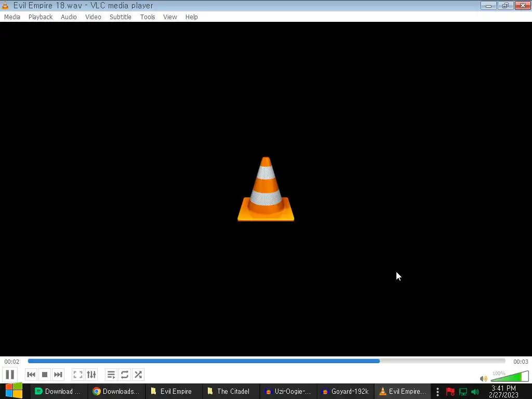Switch to Uzi-Oogie taskbar item
The height and width of the screenshot is (399, 532).
click(x=288, y=392)
